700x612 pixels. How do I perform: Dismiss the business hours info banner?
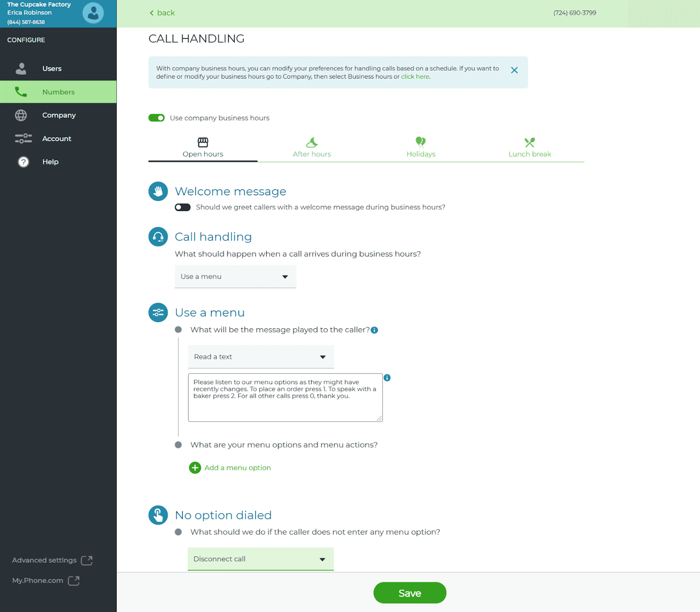click(514, 71)
